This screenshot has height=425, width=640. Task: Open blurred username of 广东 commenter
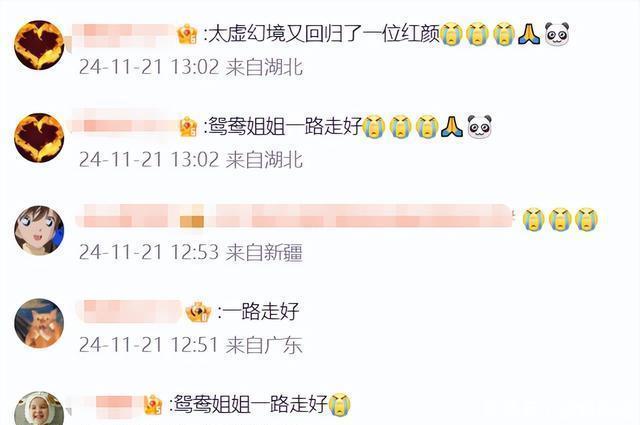131,312
